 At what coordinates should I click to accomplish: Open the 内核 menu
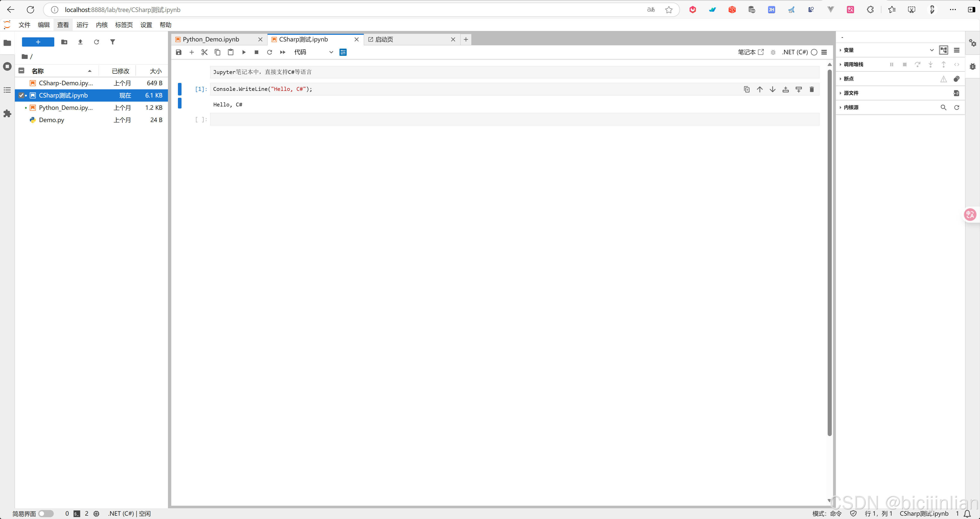tap(102, 25)
